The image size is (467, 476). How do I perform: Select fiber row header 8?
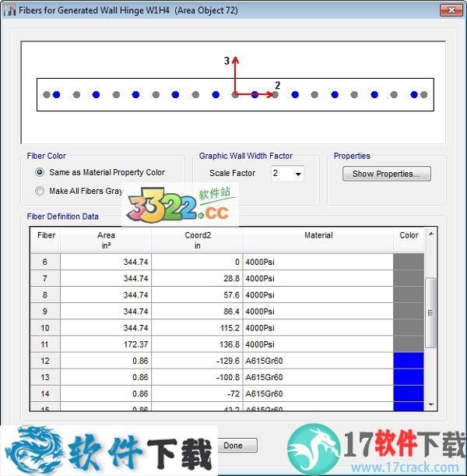tap(45, 294)
